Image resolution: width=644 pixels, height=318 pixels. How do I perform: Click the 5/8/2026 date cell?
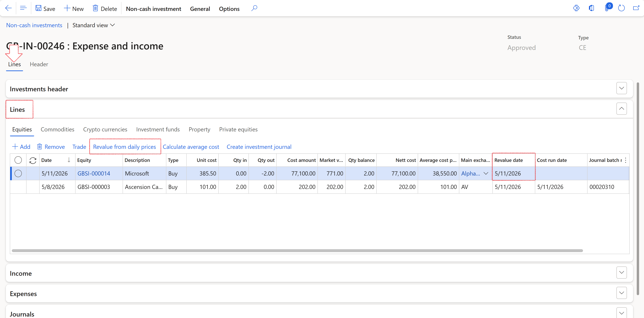(57, 187)
